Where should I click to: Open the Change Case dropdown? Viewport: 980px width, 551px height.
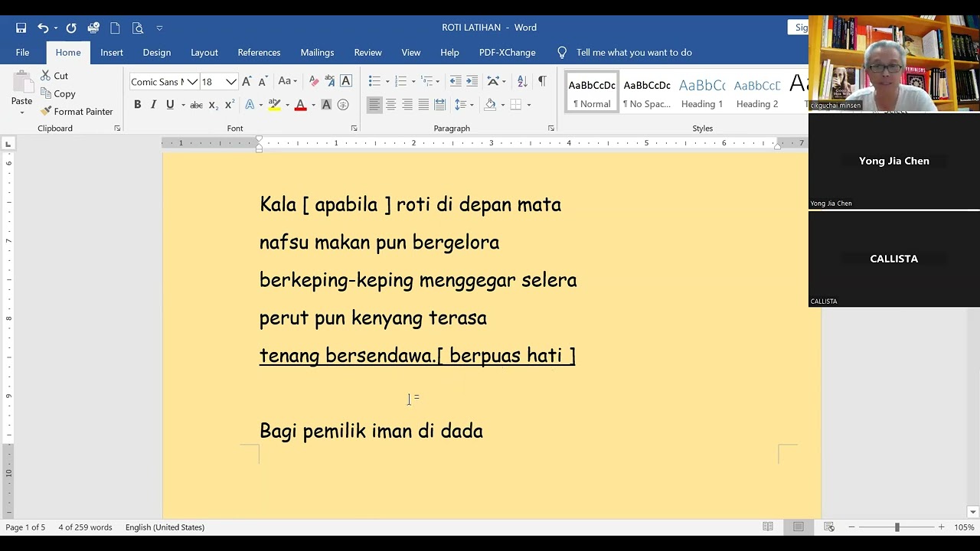[x=287, y=81]
